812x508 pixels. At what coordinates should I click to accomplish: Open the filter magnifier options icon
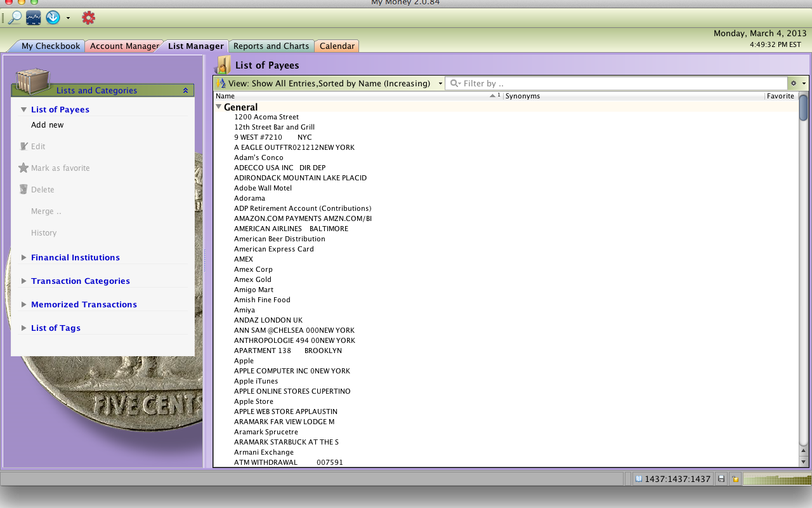455,83
